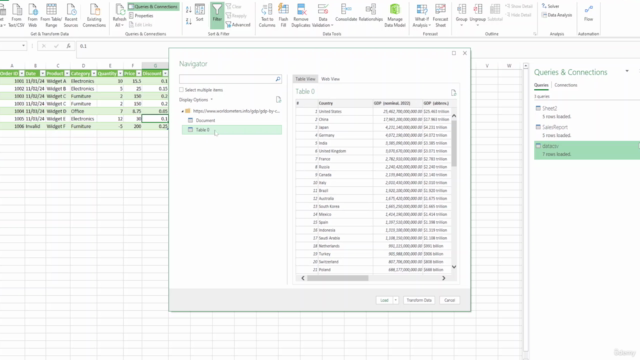Open the Discount column filter dropdown
Image resolution: width=640 pixels, height=360 pixels.
(165, 73)
